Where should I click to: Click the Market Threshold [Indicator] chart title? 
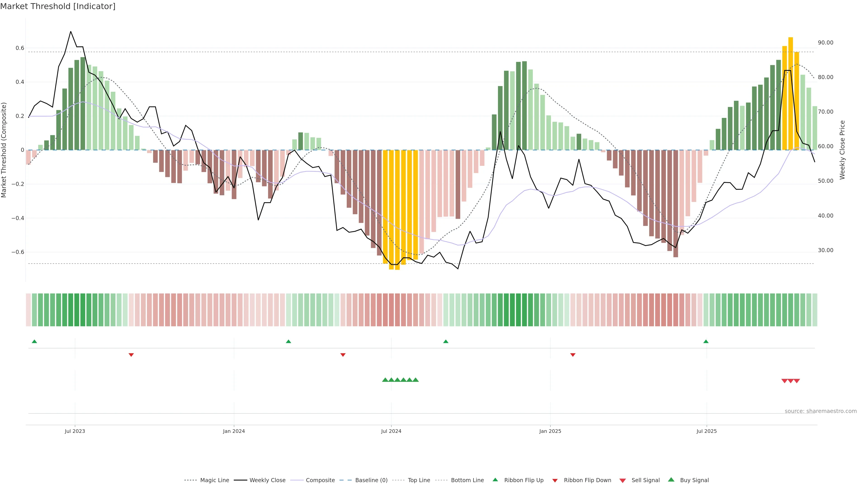(58, 6)
